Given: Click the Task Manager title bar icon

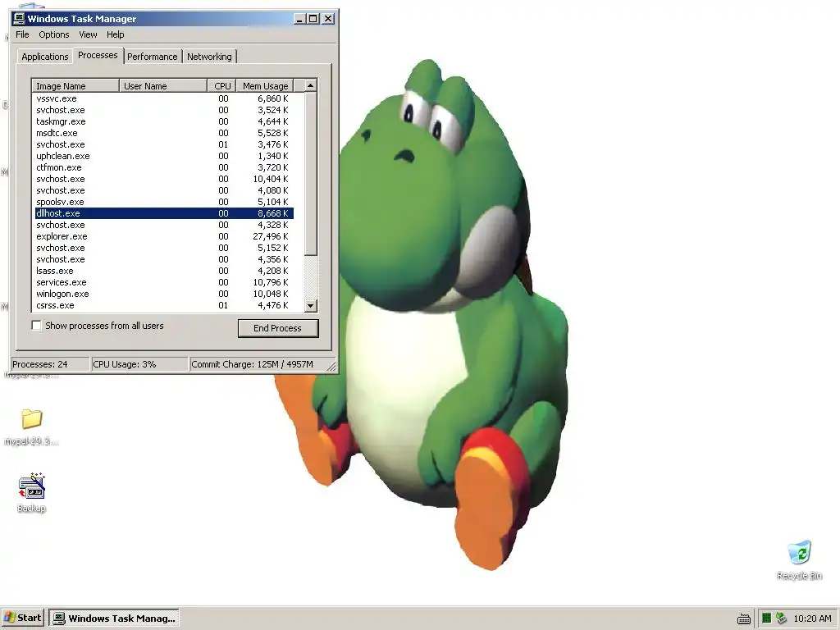Looking at the screenshot, I should click(x=19, y=19).
